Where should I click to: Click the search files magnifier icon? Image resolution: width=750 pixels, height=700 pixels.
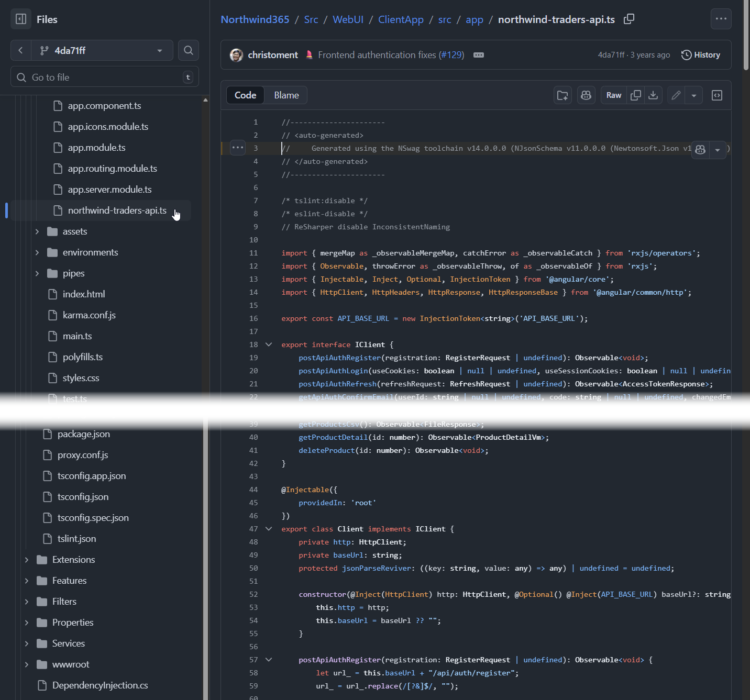[x=189, y=50]
